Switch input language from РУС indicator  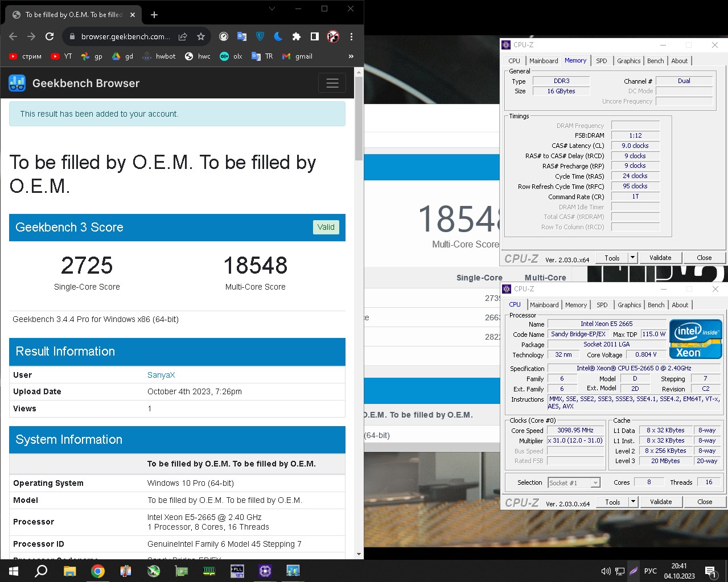coord(650,571)
